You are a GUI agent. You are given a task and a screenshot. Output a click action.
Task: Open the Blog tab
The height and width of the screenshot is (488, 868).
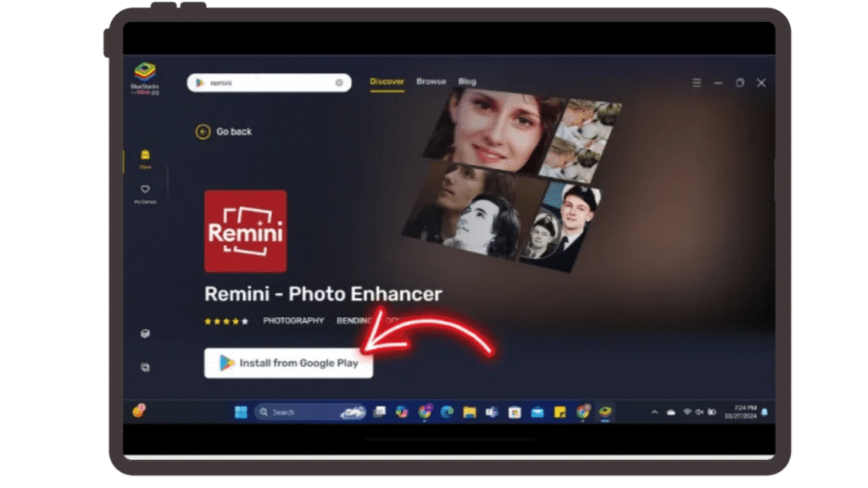point(466,81)
